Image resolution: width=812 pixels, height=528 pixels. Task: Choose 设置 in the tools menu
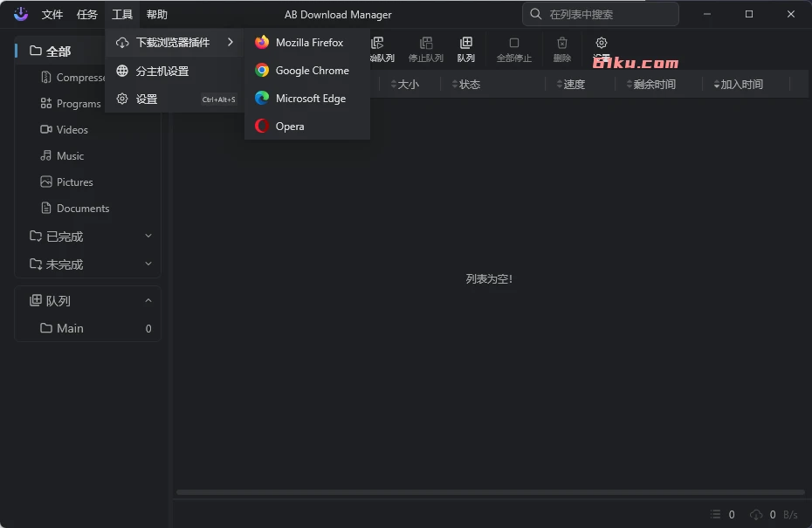coord(175,99)
